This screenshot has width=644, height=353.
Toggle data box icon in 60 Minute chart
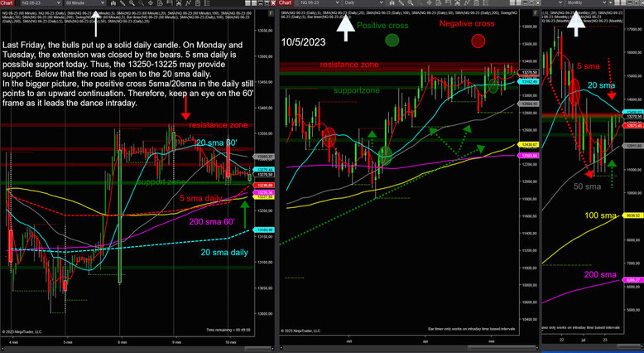coord(160,2)
